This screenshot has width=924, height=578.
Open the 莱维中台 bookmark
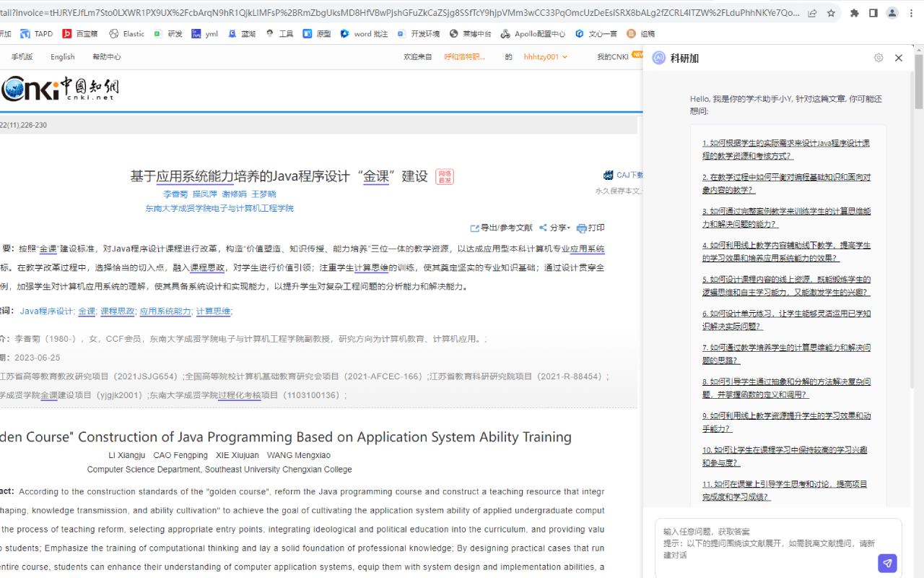471,34
